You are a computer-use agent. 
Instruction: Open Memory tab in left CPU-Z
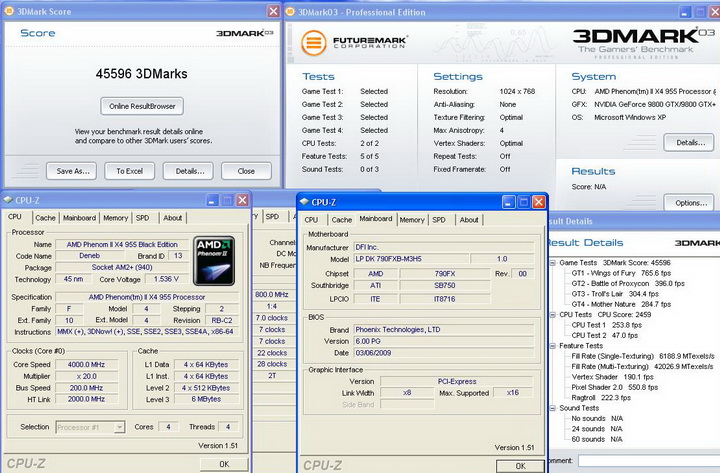coord(115,218)
